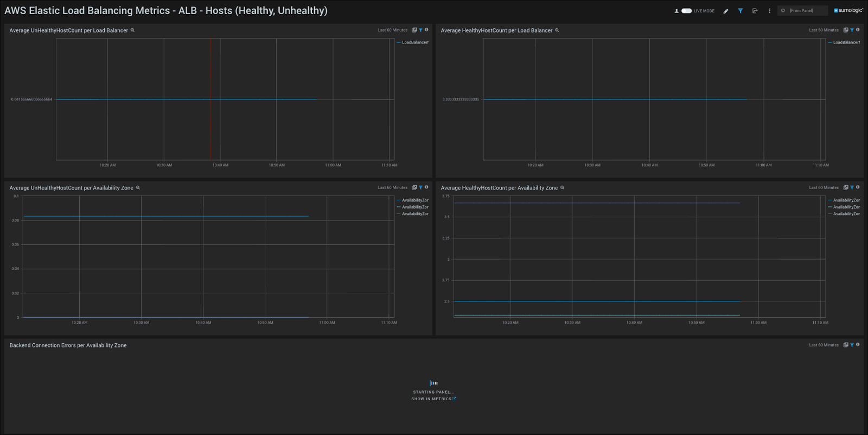Image resolution: width=868 pixels, height=435 pixels.
Task: Magnify the UnHealthyHostCount per Load Balancer panel
Action: pos(132,30)
